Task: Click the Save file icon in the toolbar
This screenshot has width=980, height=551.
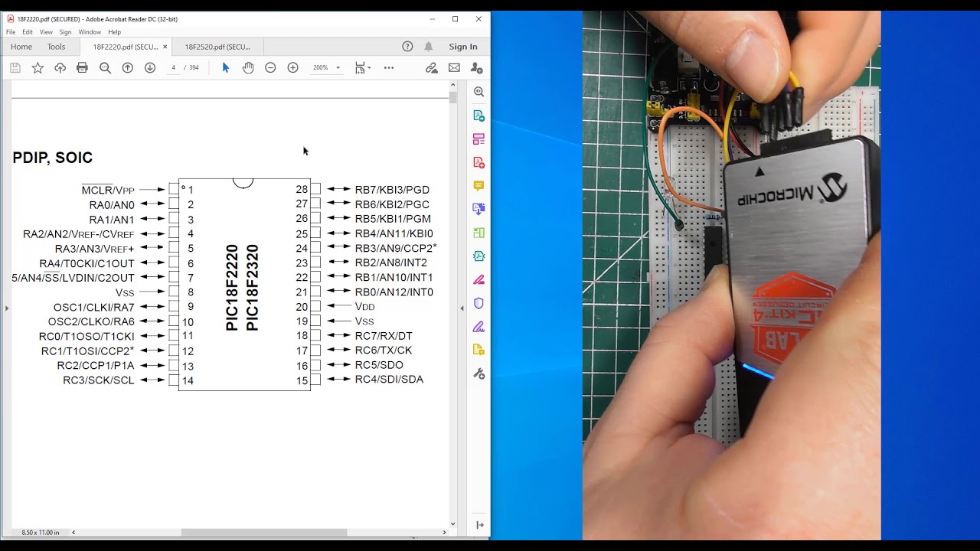Action: coord(15,68)
